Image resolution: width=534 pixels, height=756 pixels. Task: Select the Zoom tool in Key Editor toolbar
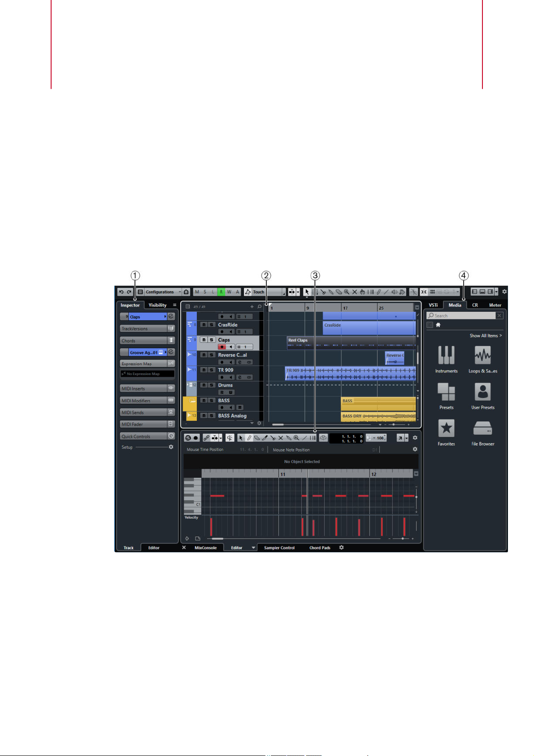pyautogui.click(x=296, y=438)
